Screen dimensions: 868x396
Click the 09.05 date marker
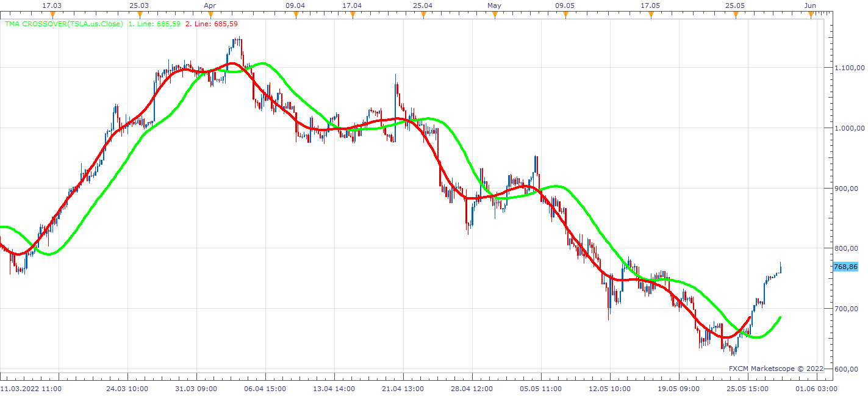coord(565,5)
